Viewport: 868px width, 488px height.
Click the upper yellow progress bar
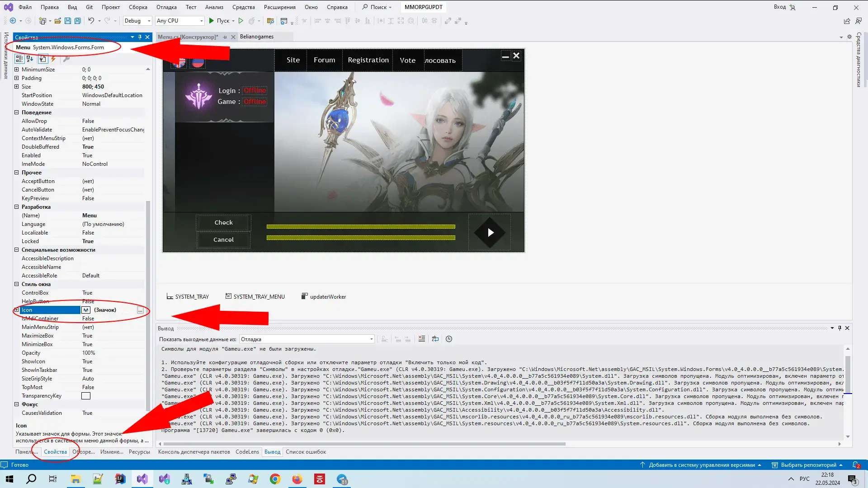click(361, 227)
